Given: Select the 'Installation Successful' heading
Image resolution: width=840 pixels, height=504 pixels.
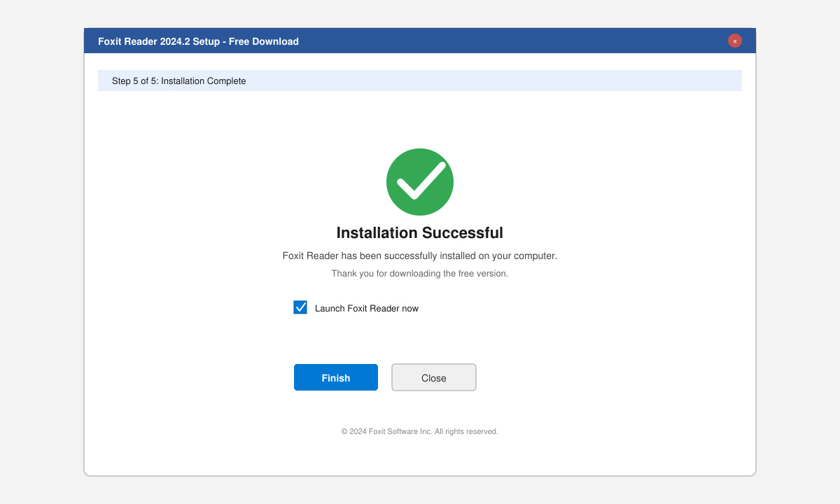Looking at the screenshot, I should point(420,232).
